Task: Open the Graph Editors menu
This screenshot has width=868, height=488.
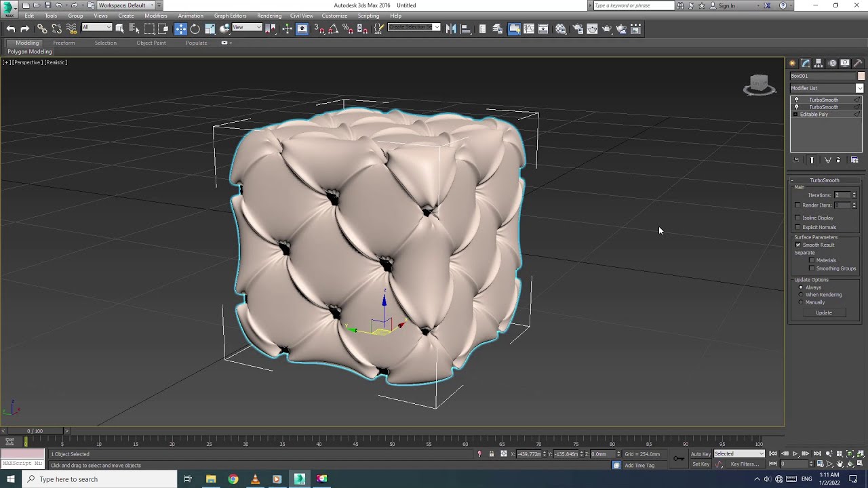Action: point(231,16)
